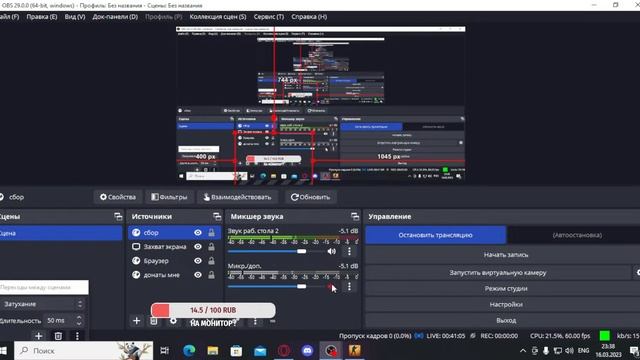
Task: Open the Сервис (T) menu
Action: click(x=269, y=17)
